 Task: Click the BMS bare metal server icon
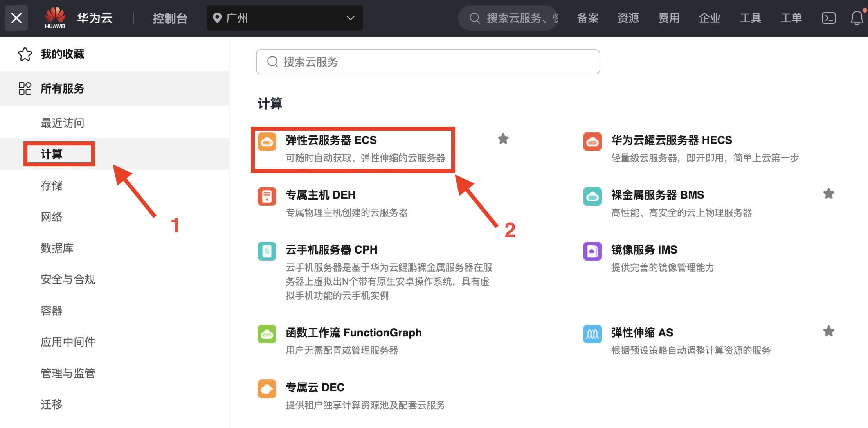coord(592,196)
